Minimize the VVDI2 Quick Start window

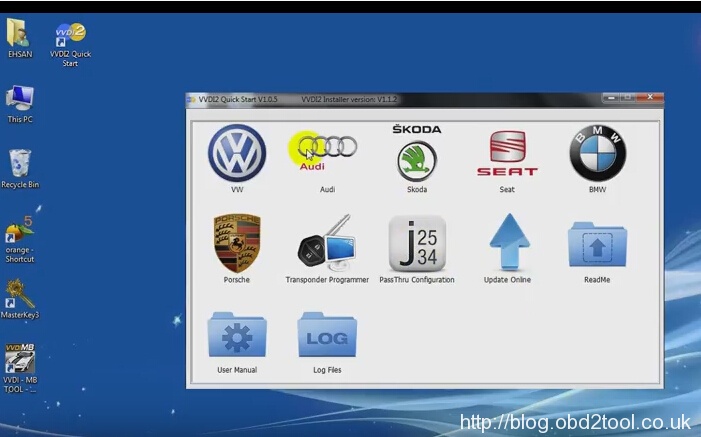[611, 97]
